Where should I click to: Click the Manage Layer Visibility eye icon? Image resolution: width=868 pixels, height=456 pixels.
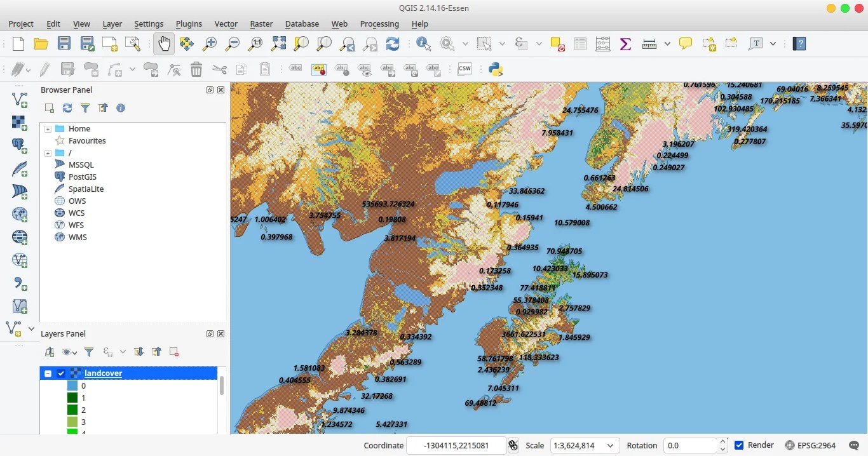(x=67, y=352)
